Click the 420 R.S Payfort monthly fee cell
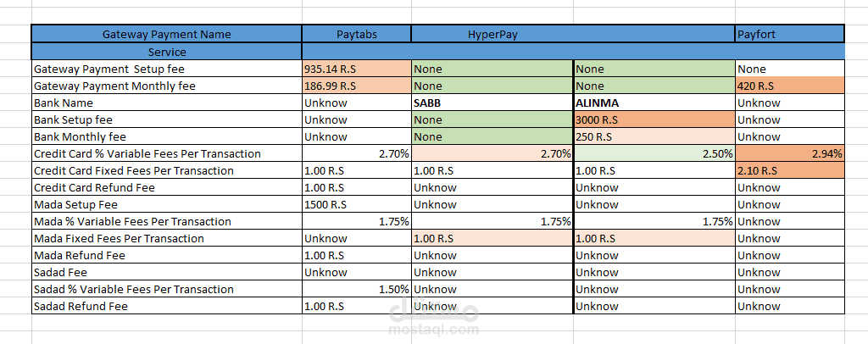The height and width of the screenshot is (344, 868). point(790,86)
